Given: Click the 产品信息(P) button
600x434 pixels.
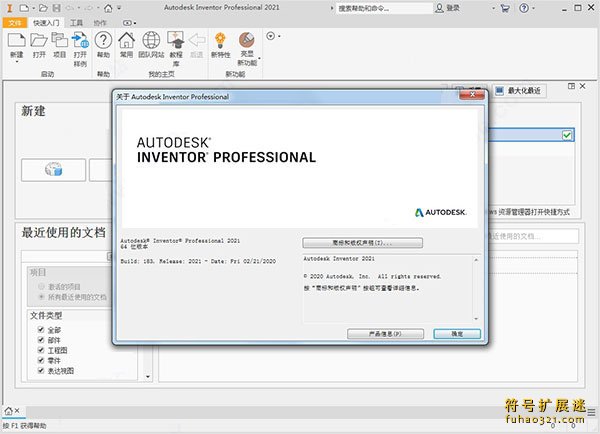Looking at the screenshot, I should point(385,334).
